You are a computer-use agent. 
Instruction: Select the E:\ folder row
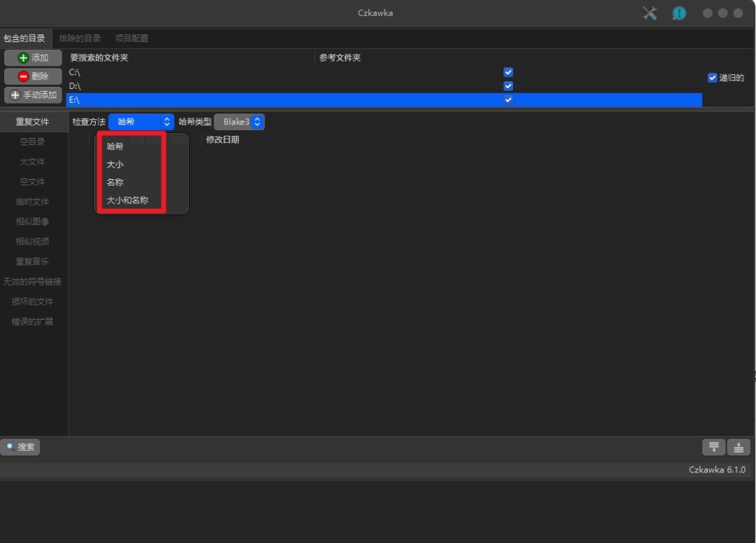(x=384, y=100)
